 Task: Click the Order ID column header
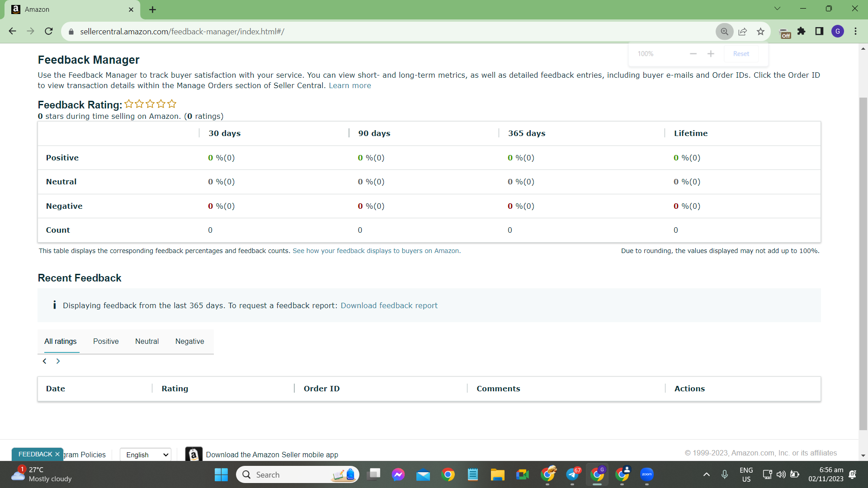click(x=322, y=389)
